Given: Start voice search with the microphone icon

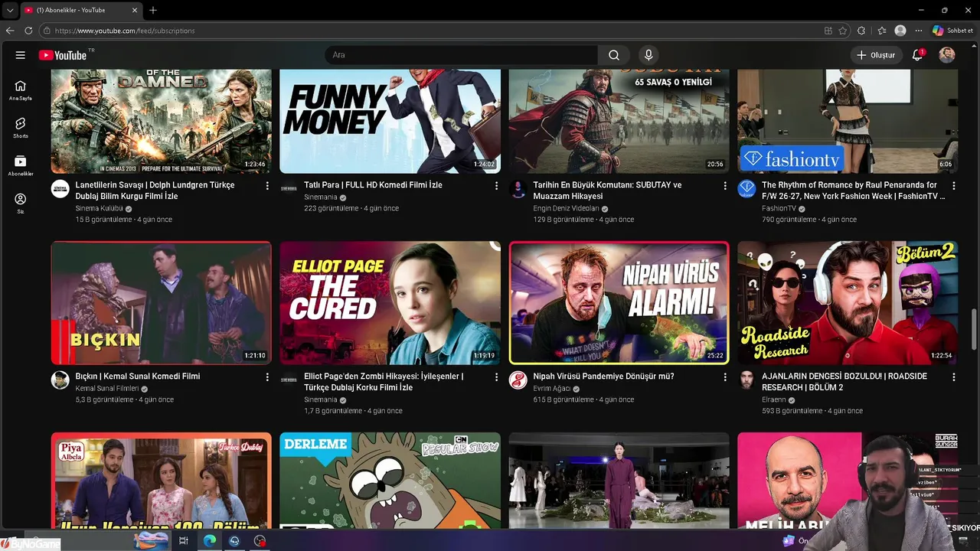Looking at the screenshot, I should pyautogui.click(x=648, y=55).
